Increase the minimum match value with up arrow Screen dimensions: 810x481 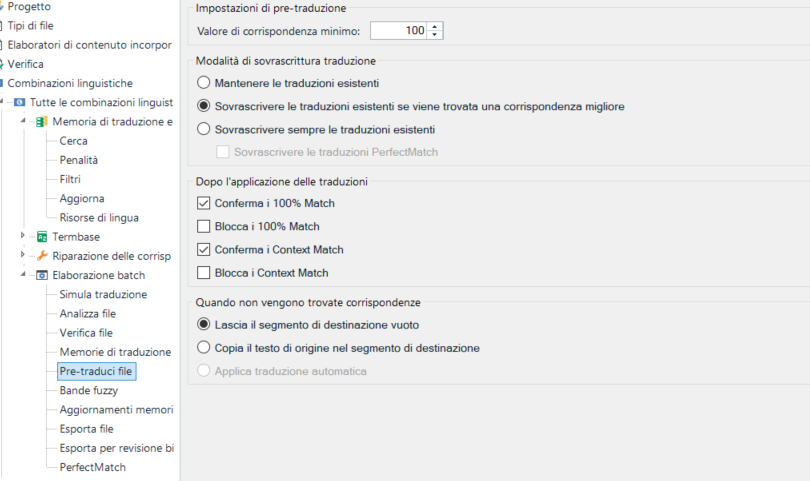pos(435,27)
